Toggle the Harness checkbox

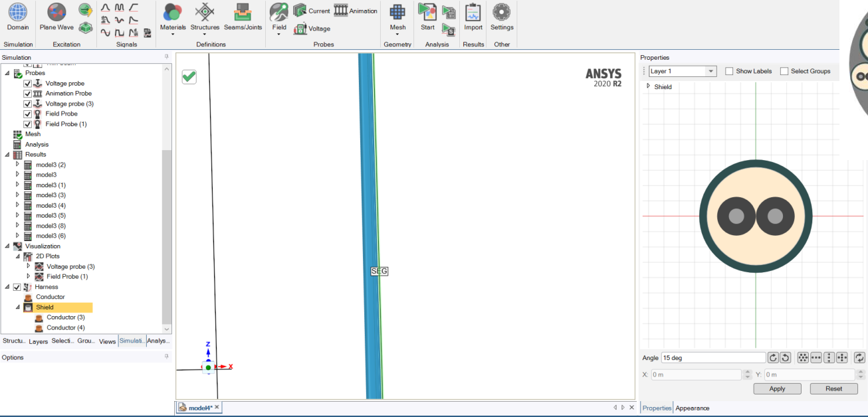pyautogui.click(x=17, y=287)
